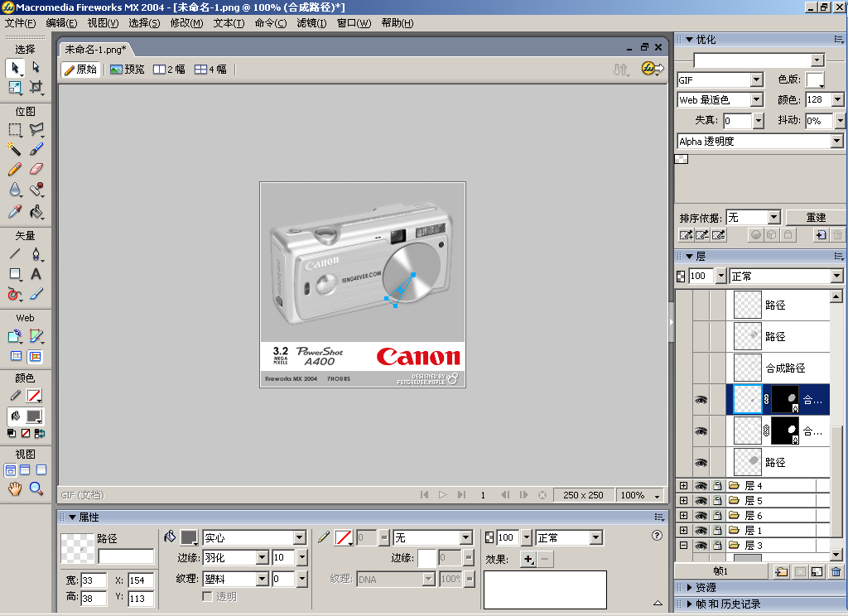Image resolution: width=848 pixels, height=616 pixels.
Task: Select the Crop tool
Action: (x=36, y=87)
